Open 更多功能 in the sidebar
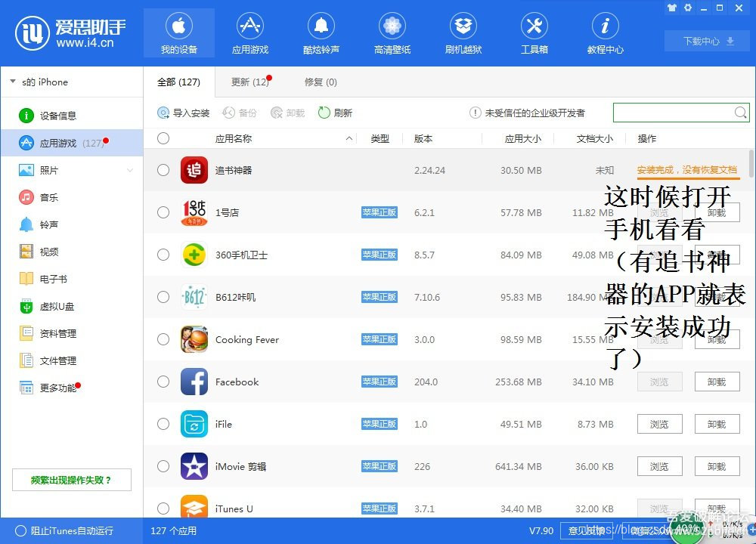 72,388
